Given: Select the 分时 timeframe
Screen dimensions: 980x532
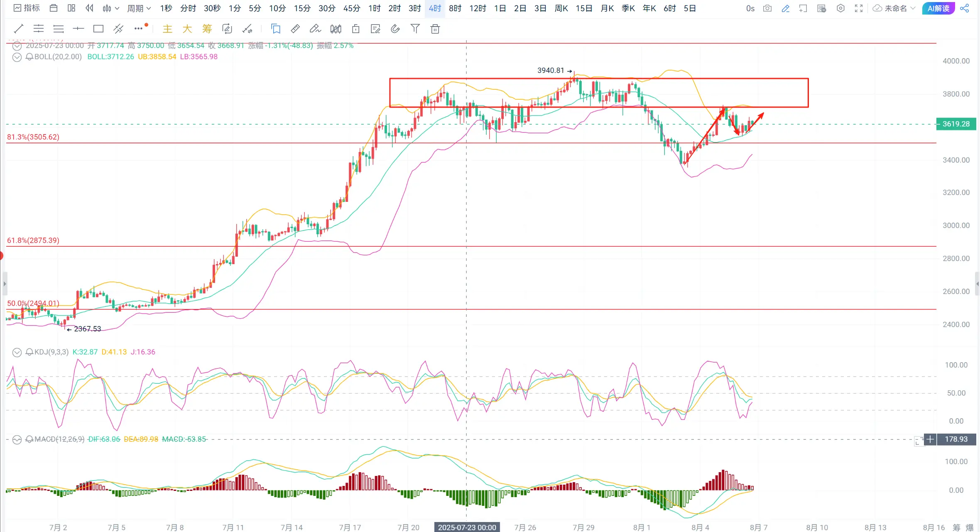Looking at the screenshot, I should click(x=188, y=8).
